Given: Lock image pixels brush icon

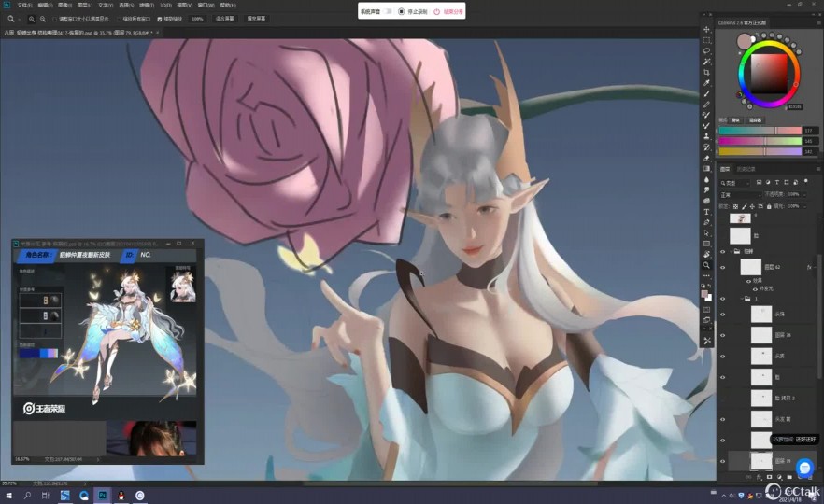Looking at the screenshot, I should click(x=744, y=206).
